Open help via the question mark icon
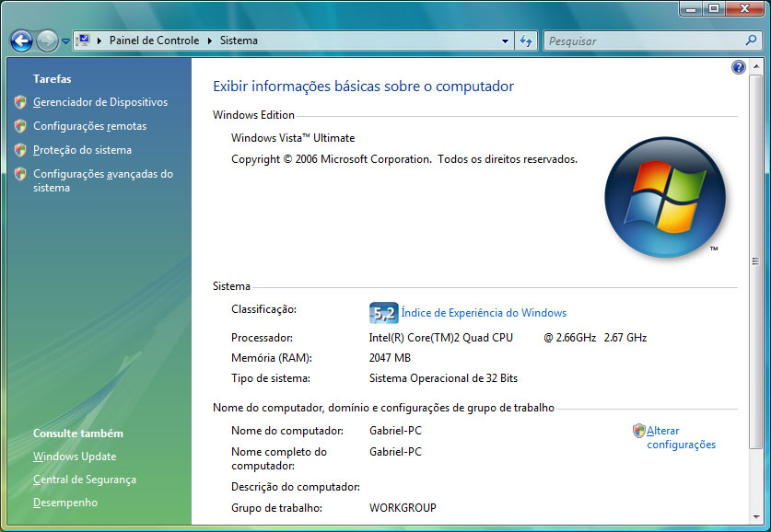This screenshot has width=771, height=532. pos(738,66)
